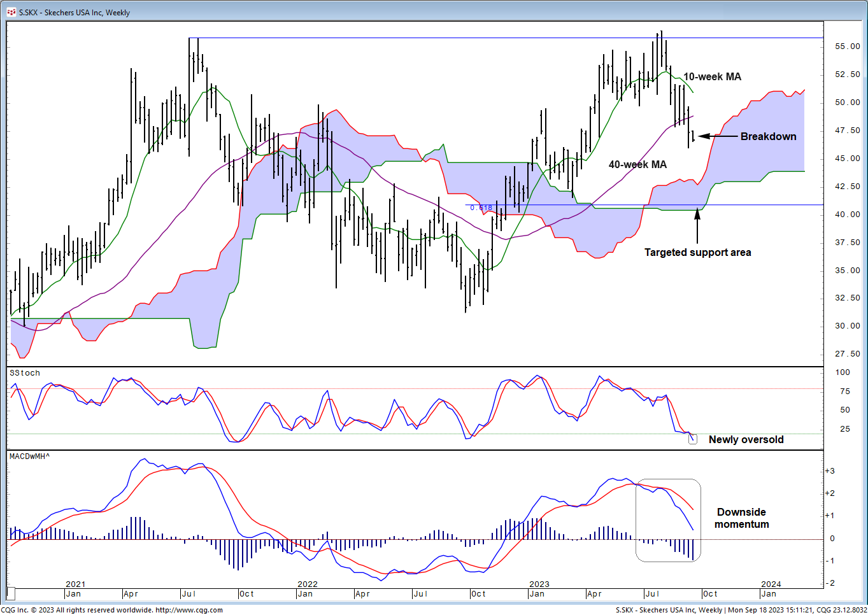Click the chart title 'S.SKX - Skechers USA Inc, Weekly'
Image resolution: width=868 pixels, height=615 pixels.
point(75,12)
